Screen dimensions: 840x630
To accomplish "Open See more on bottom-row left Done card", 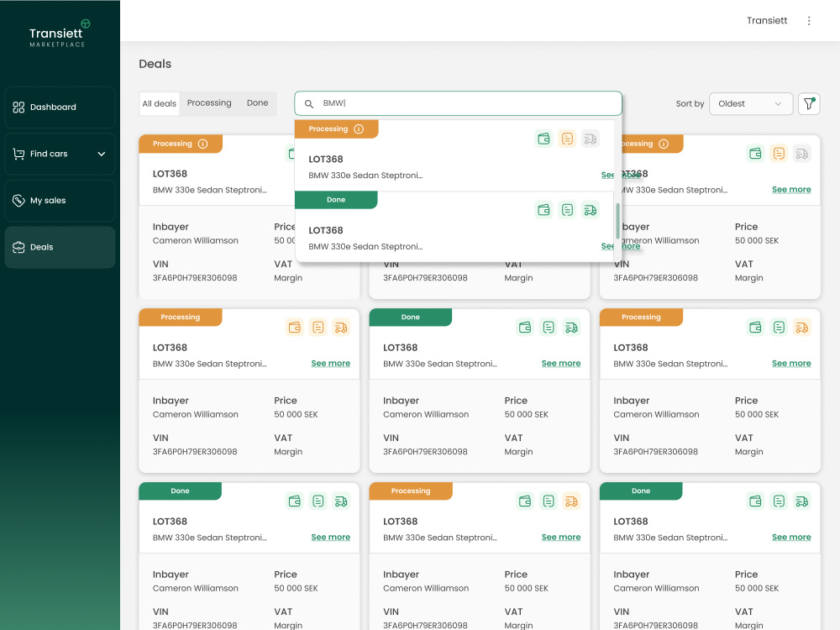I will coord(330,538).
